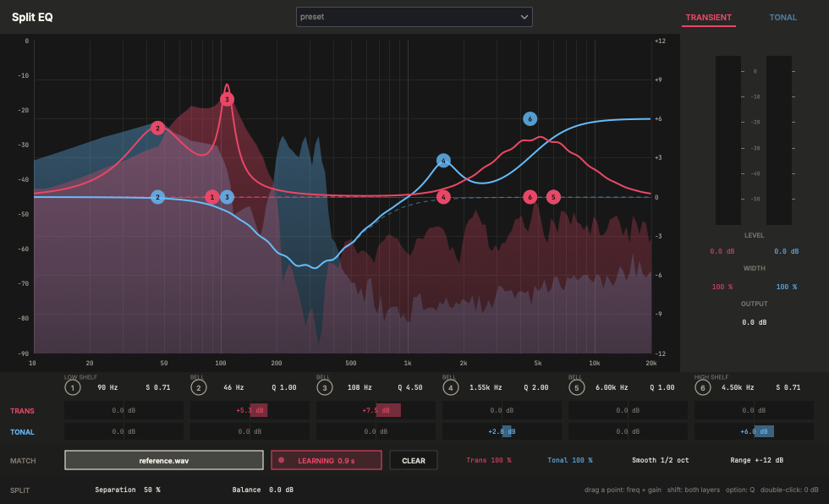Select red transient node 5 on zero line
Image resolution: width=829 pixels, height=504 pixels.
coord(553,197)
